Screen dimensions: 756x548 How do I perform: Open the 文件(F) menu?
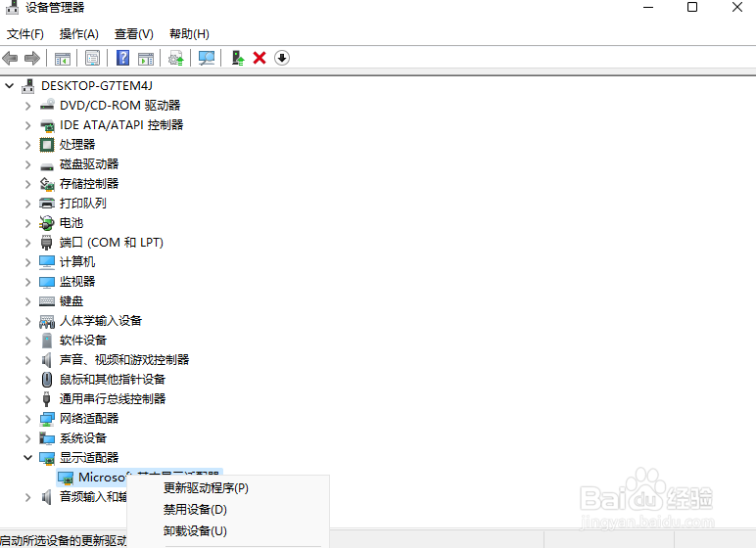[x=25, y=33]
